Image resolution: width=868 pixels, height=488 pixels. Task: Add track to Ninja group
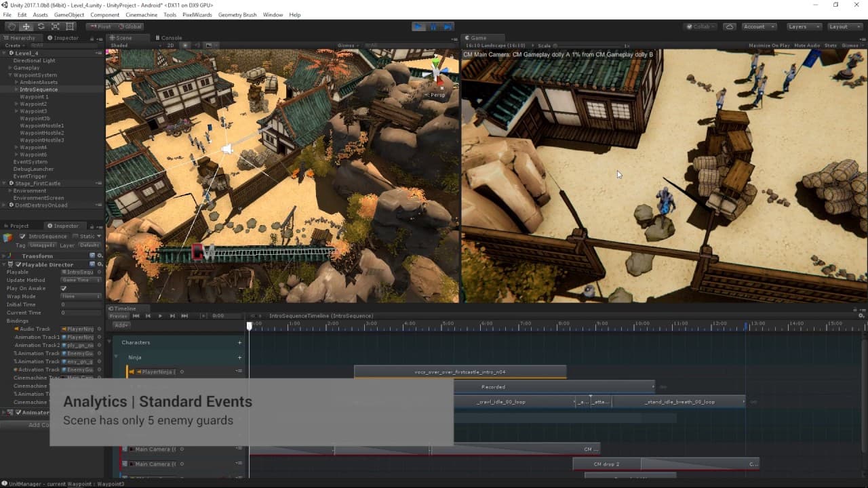tap(239, 357)
